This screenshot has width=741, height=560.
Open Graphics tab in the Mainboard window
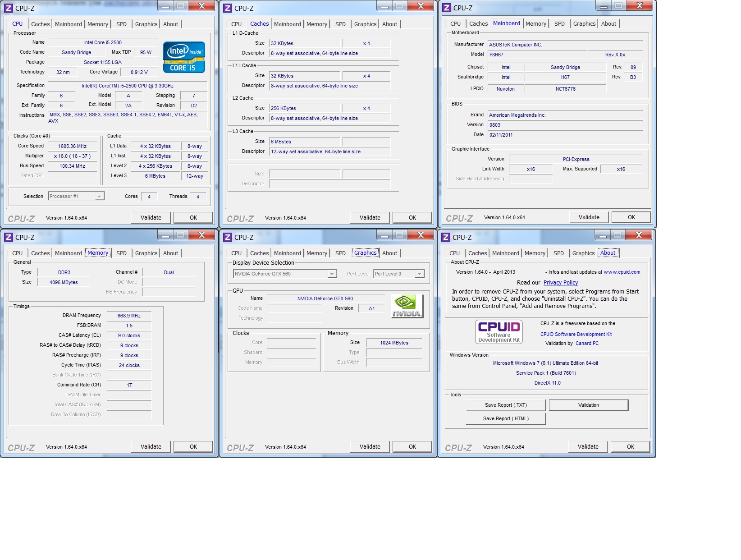[585, 24]
